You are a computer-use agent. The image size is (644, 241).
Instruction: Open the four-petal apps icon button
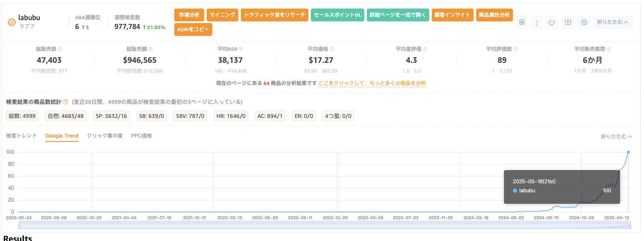(522, 22)
